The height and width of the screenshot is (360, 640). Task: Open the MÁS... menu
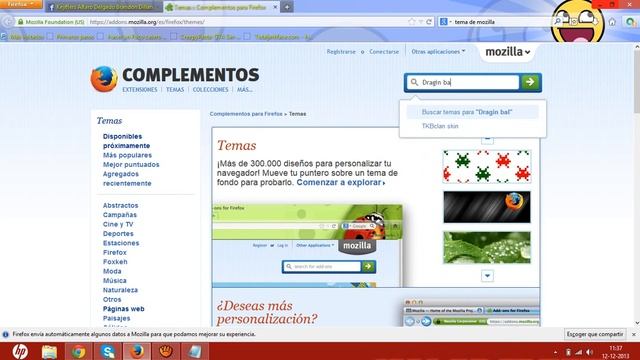click(x=244, y=89)
